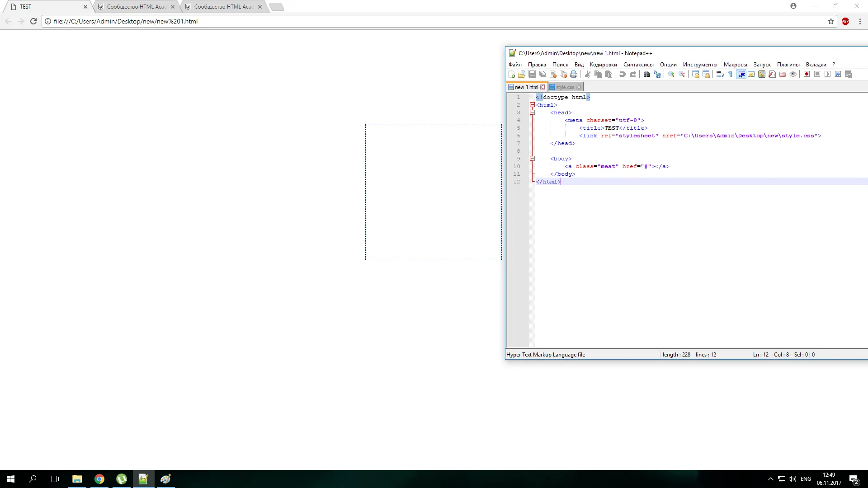Play back recorded macro
This screenshot has width=868, height=488.
pos(827,74)
